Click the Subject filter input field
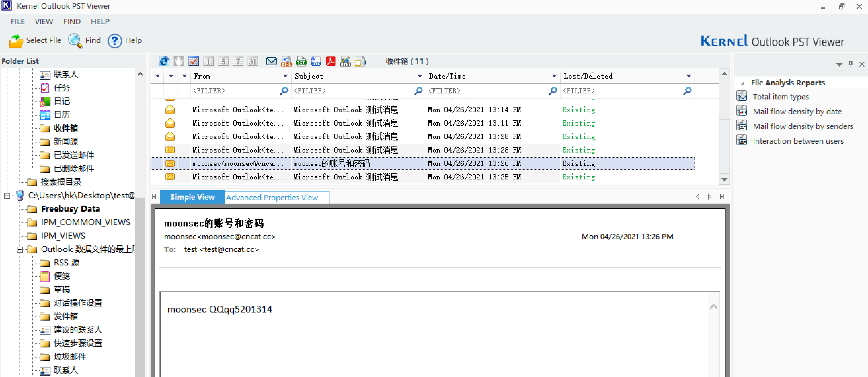Image resolution: width=868 pixels, height=377 pixels. (x=352, y=91)
